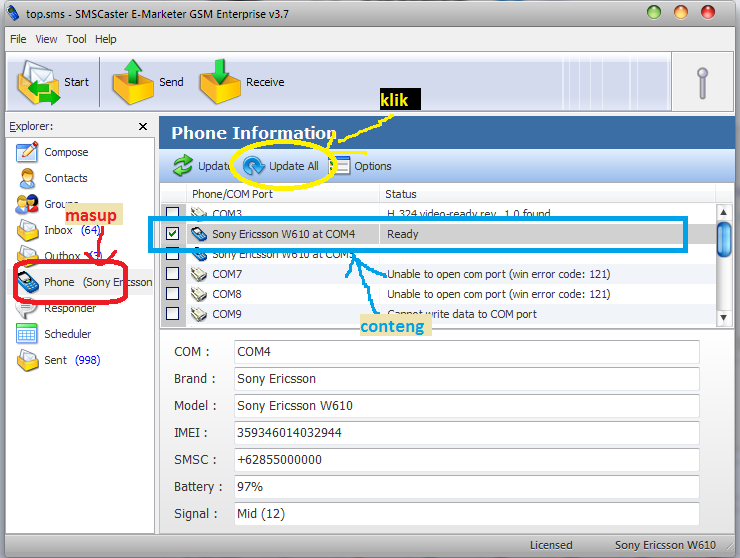Click the COM field showing COM4
The height and width of the screenshot is (558, 740).
pos(466,352)
